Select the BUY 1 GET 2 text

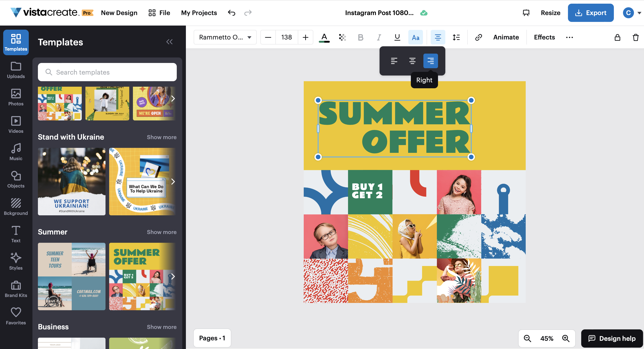tap(367, 191)
